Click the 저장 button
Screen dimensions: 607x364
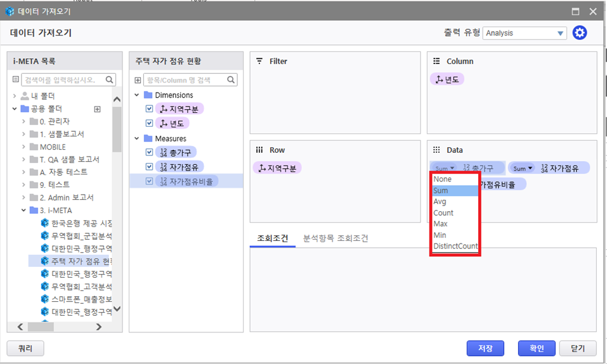pyautogui.click(x=485, y=348)
